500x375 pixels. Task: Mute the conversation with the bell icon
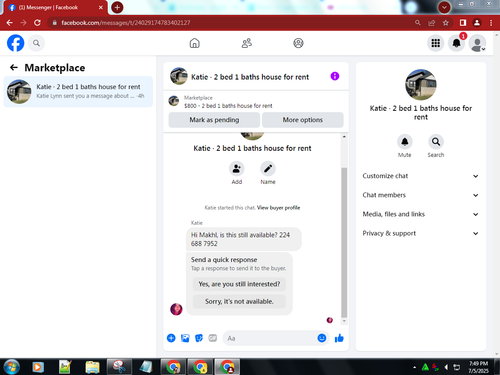click(x=405, y=142)
